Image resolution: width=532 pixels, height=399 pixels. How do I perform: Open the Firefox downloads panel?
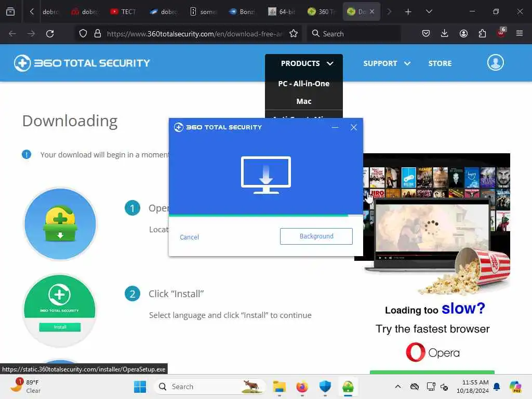[x=445, y=33]
